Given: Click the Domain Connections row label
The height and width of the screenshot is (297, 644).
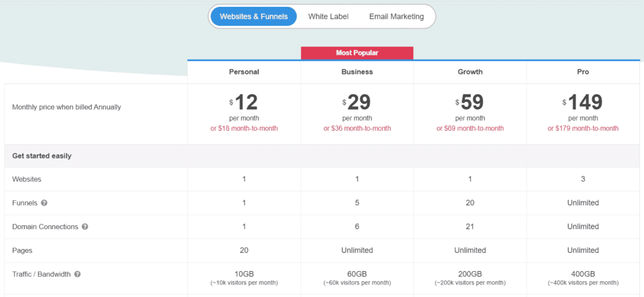Looking at the screenshot, I should click(45, 227).
